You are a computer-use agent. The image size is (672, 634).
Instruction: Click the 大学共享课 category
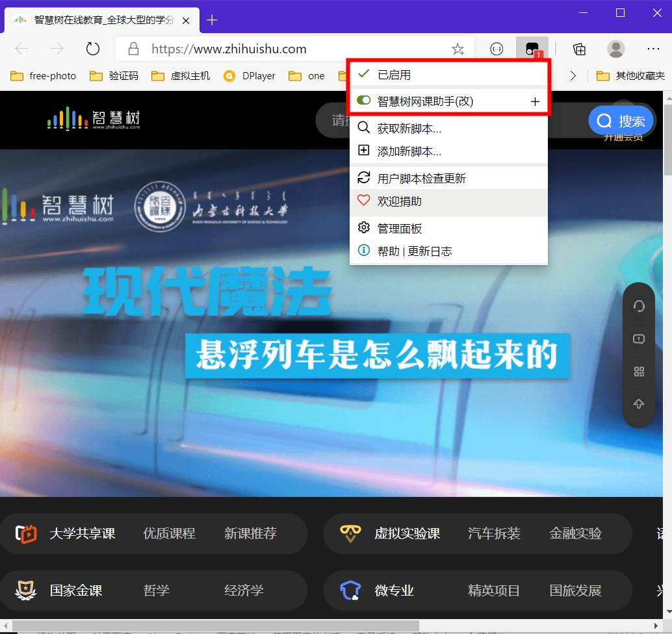83,533
